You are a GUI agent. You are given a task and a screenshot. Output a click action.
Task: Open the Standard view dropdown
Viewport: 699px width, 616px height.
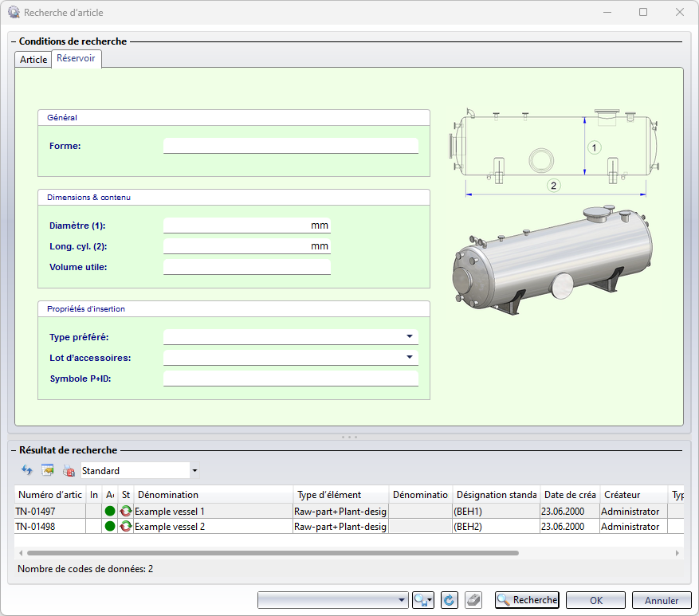[x=194, y=471]
